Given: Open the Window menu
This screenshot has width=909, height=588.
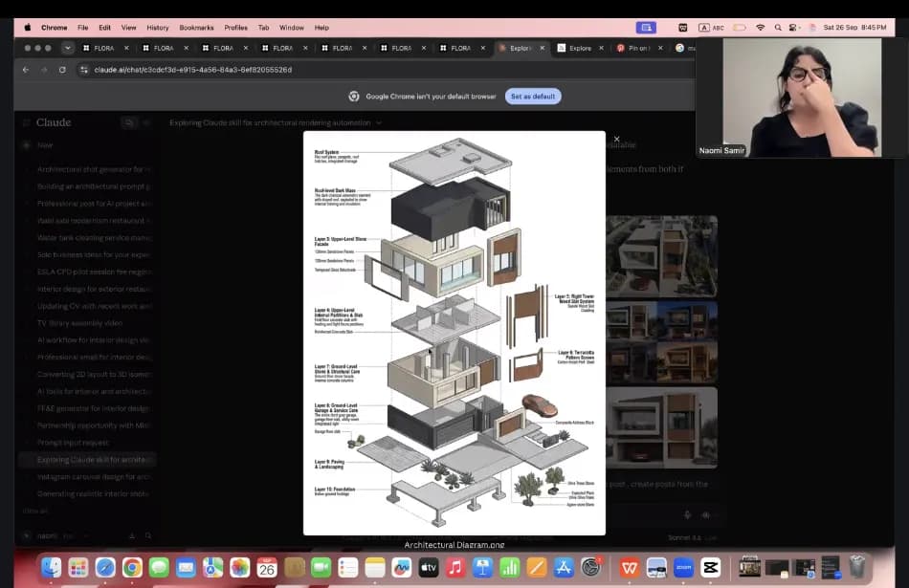Looking at the screenshot, I should 292,27.
